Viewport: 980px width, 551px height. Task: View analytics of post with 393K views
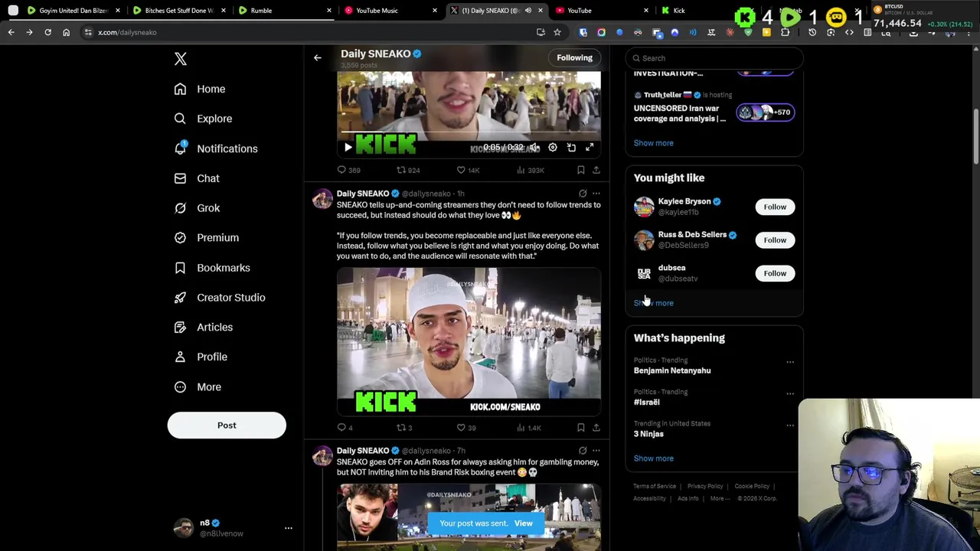click(531, 170)
